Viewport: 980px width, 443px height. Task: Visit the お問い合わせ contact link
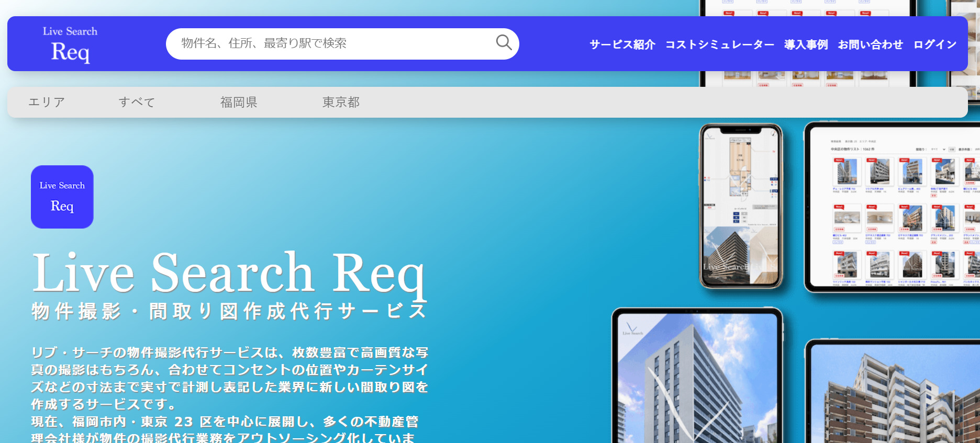pos(870,45)
